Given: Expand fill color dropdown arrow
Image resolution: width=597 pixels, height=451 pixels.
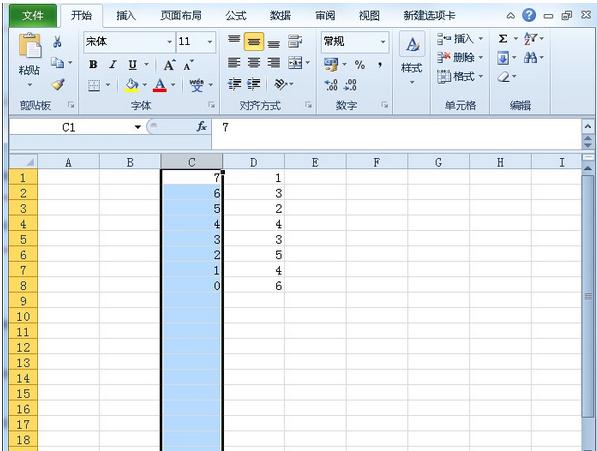Looking at the screenshot, I should [x=145, y=85].
